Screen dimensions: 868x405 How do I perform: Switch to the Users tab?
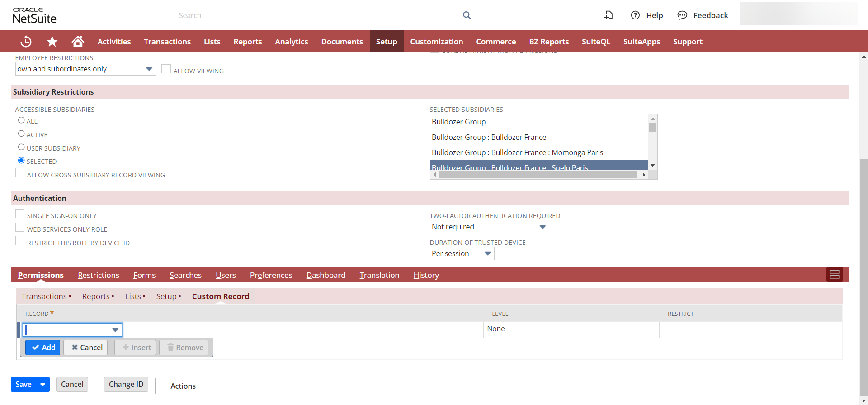point(226,275)
